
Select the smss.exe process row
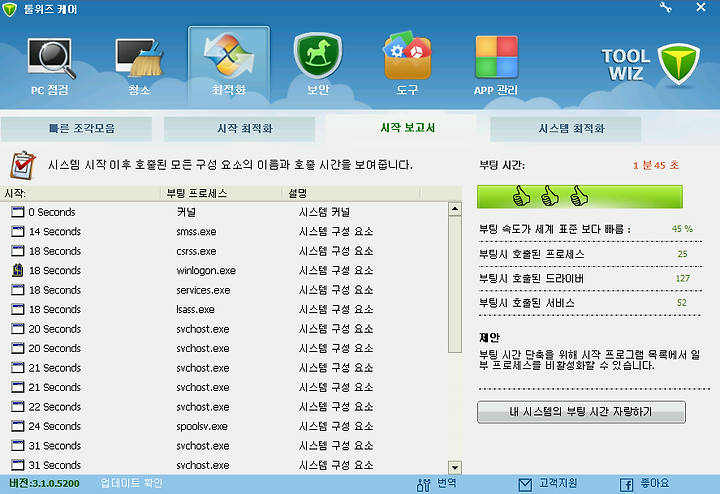(x=225, y=231)
